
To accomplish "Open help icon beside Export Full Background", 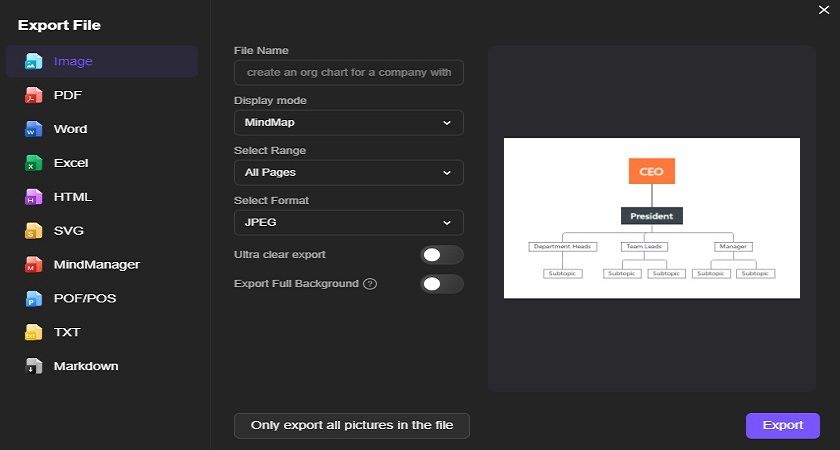I will 370,284.
